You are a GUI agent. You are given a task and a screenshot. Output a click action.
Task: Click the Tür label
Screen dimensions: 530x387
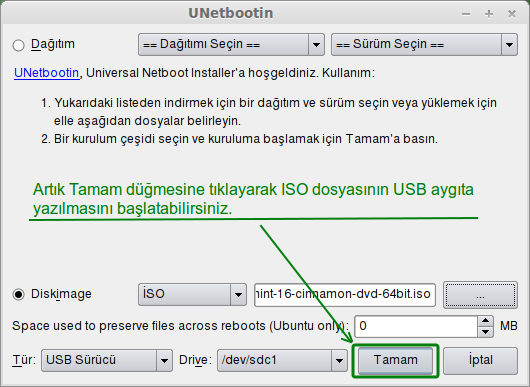point(24,360)
